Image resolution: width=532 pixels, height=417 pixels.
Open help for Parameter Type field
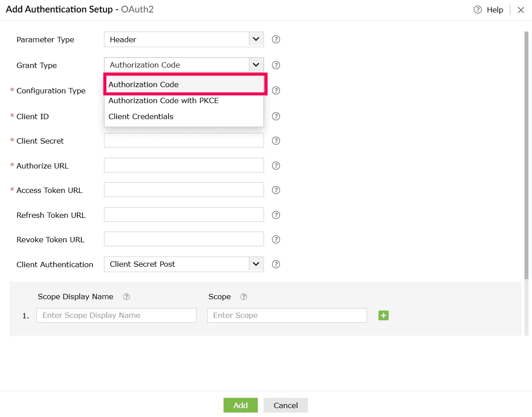point(276,40)
